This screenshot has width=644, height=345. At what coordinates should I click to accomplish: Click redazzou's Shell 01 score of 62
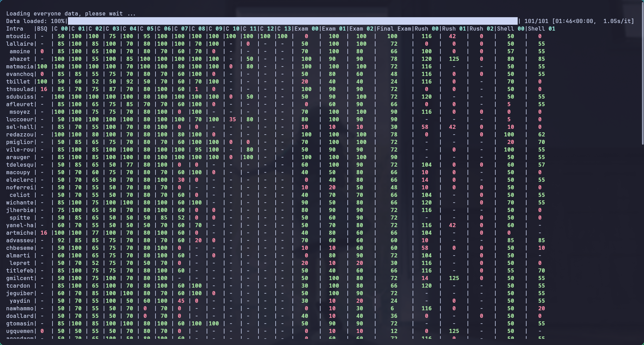click(x=542, y=134)
